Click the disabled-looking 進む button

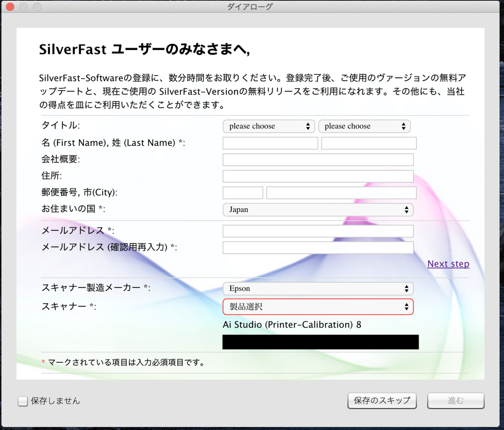pos(455,401)
